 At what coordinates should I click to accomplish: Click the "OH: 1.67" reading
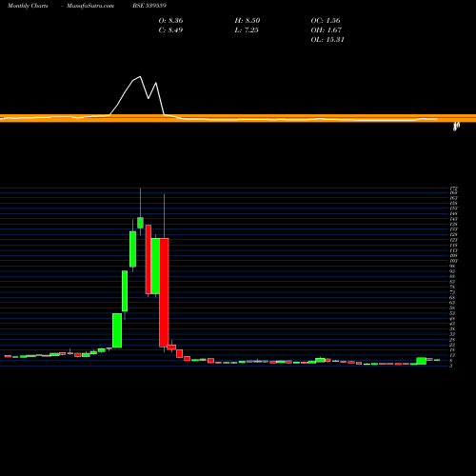pos(326,30)
